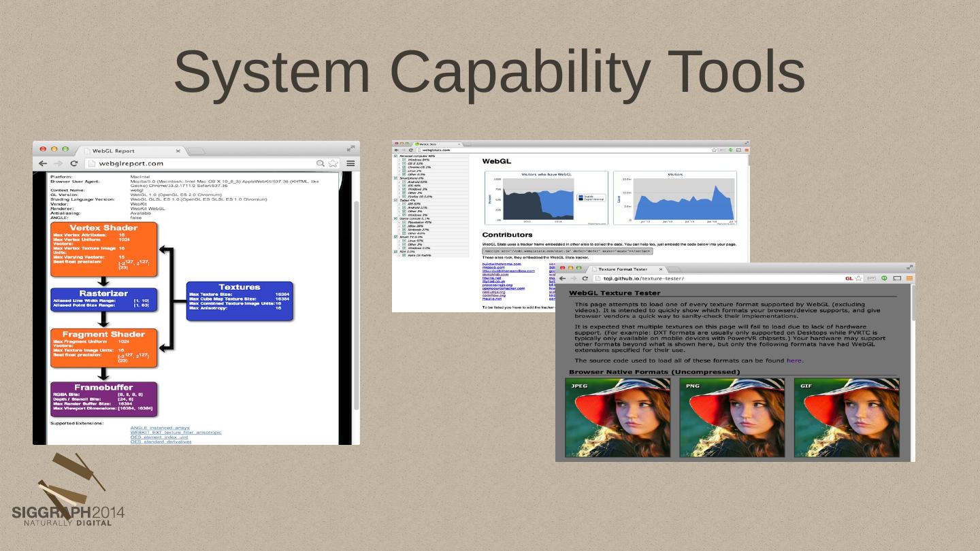Open the buildwithchrome.com contributor link
The image size is (980, 551).
(502, 264)
